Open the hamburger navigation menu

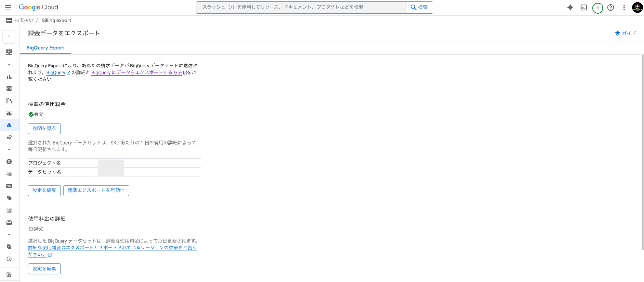tap(8, 7)
